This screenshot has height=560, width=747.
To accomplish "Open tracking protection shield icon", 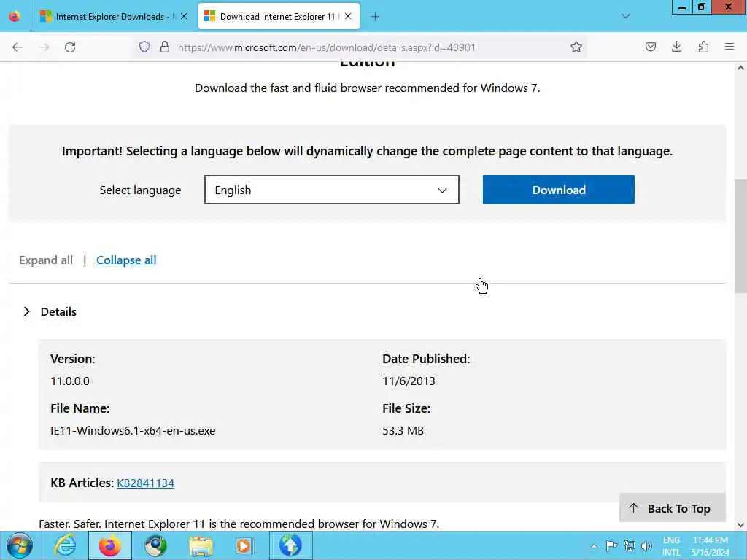I will click(x=144, y=47).
